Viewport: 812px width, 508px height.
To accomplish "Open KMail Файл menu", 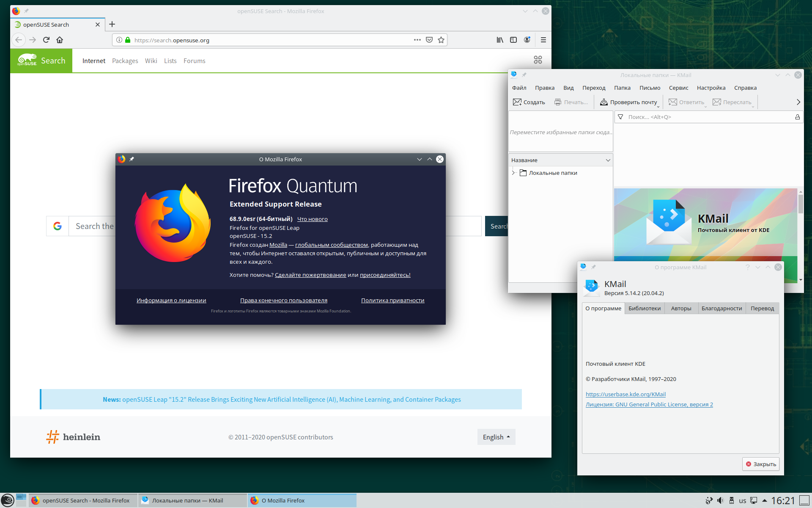I will point(519,88).
